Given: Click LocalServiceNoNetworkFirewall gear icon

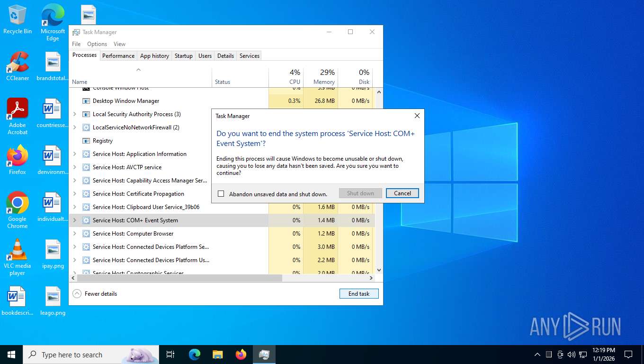Looking at the screenshot, I should tap(86, 127).
